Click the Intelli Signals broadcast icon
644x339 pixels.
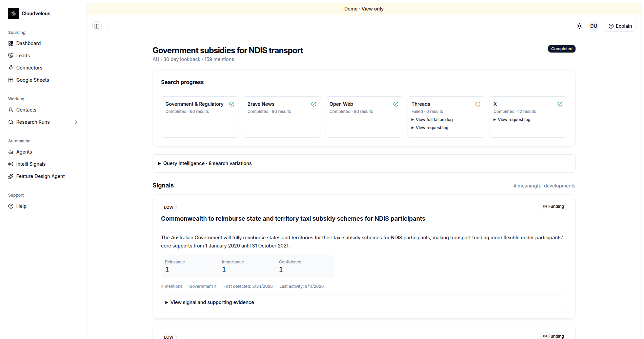coord(11,164)
